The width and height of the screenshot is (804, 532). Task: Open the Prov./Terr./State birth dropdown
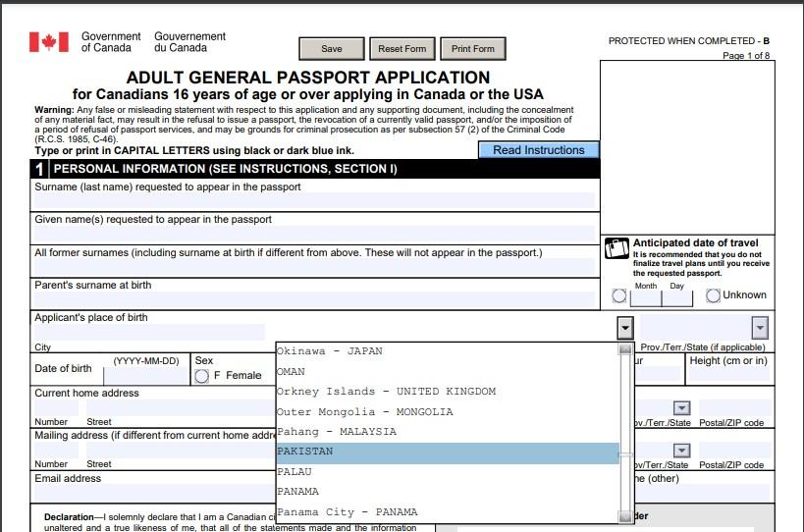[x=760, y=328]
